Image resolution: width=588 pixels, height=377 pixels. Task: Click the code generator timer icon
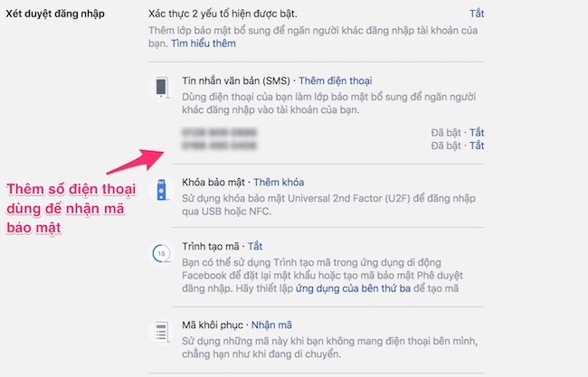[x=161, y=254]
